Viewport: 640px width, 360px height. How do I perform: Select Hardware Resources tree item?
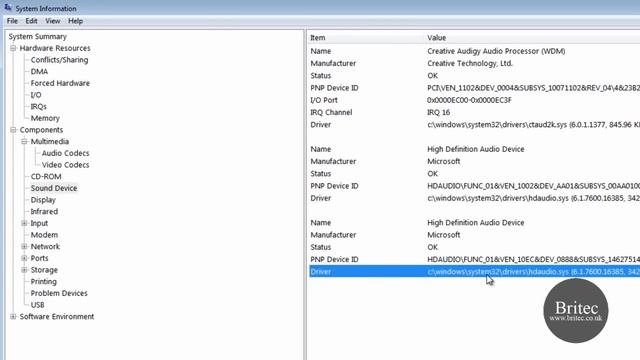pyautogui.click(x=55, y=48)
